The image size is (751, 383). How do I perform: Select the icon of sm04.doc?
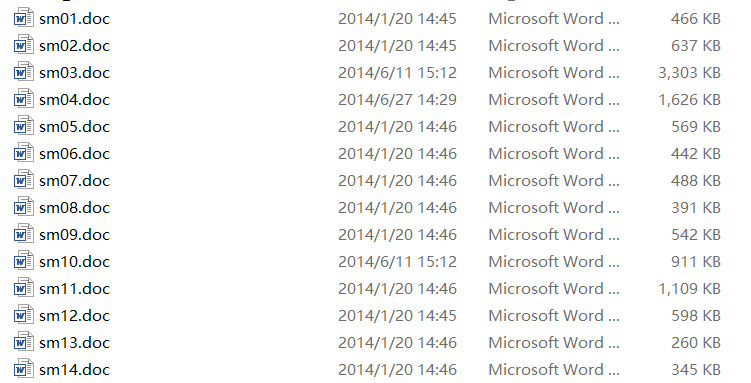(23, 99)
